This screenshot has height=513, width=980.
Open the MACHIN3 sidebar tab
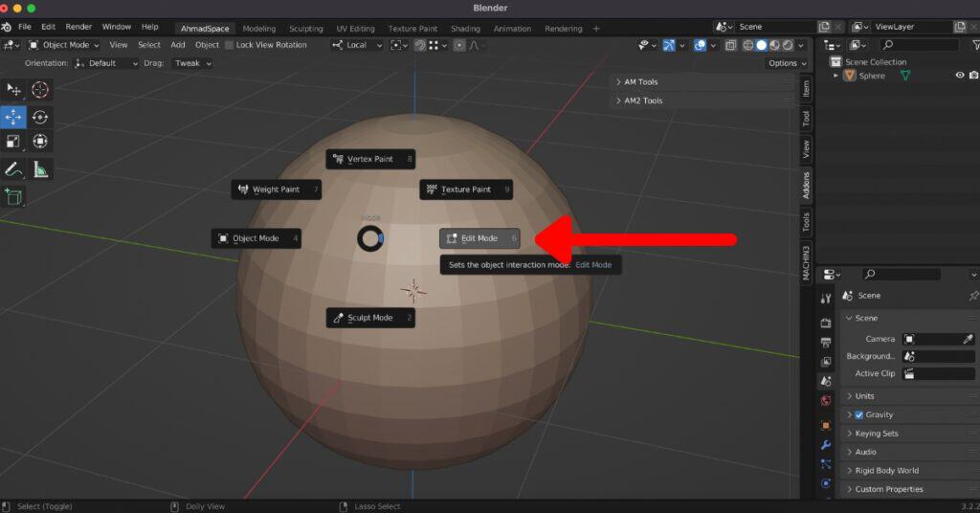click(x=806, y=262)
